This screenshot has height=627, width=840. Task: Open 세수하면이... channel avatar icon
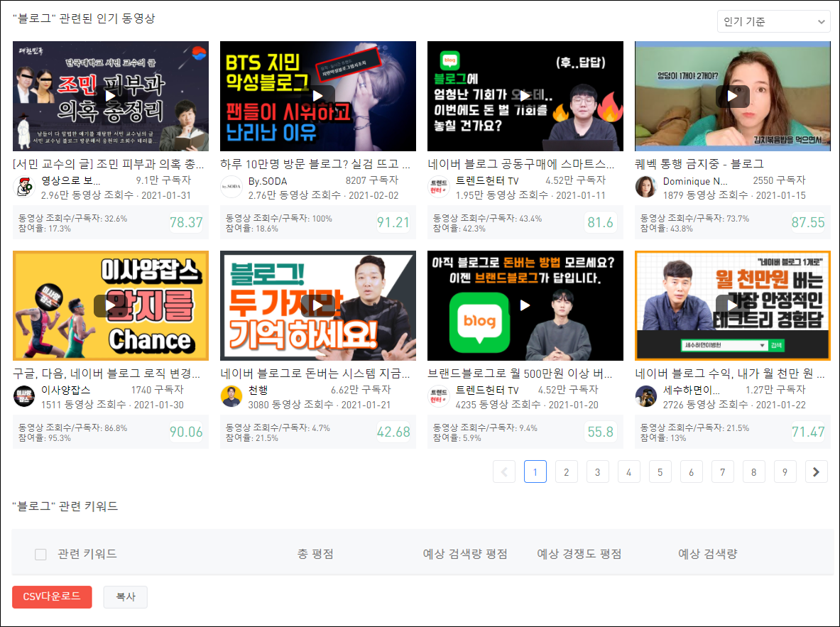click(x=645, y=396)
